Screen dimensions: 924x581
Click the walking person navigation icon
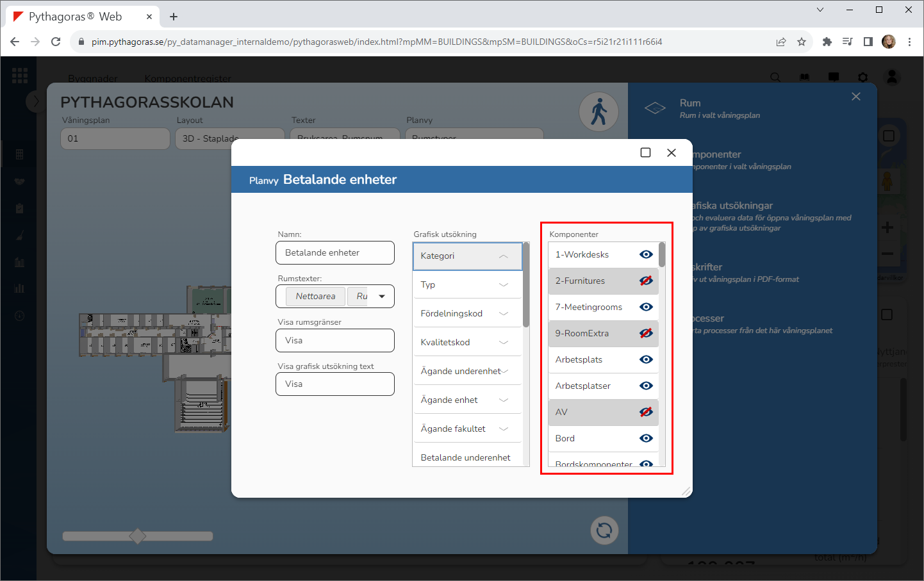[598, 112]
